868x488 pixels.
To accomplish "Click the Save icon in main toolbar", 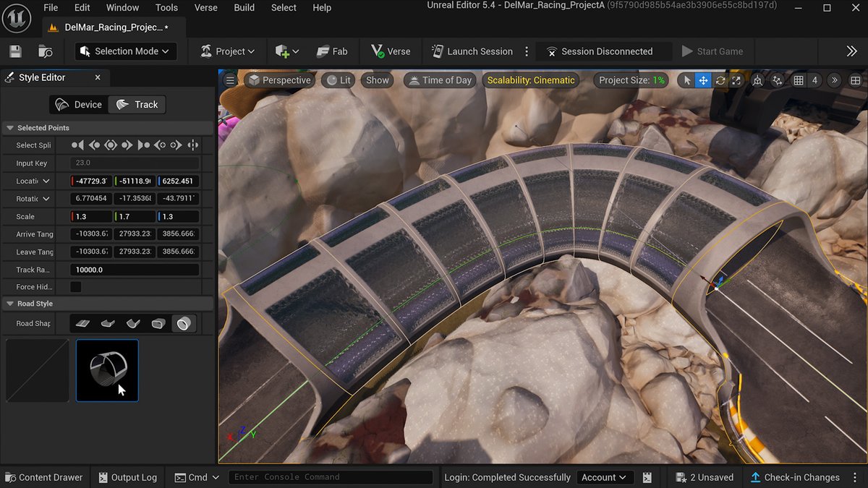I will [15, 51].
